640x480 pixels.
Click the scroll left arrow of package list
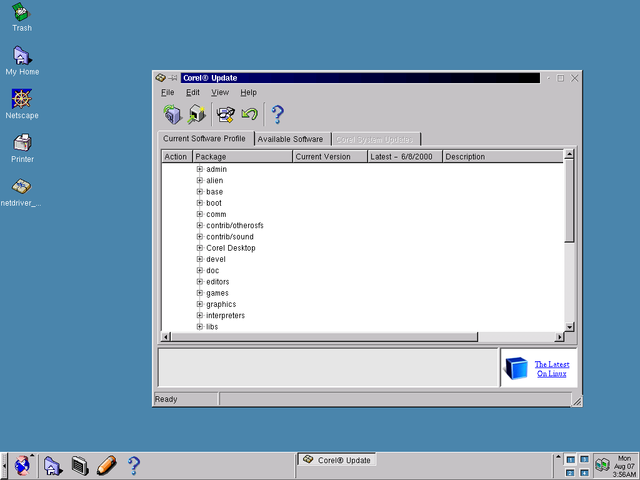[x=166, y=337]
